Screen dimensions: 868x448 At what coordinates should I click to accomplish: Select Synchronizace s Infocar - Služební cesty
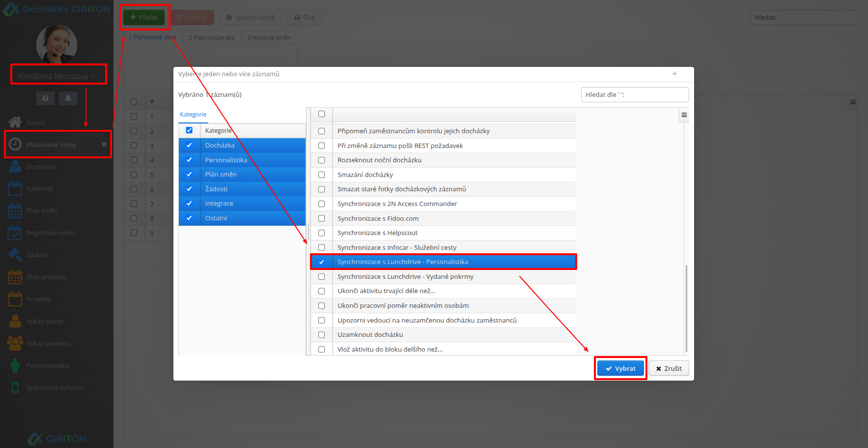coord(443,247)
